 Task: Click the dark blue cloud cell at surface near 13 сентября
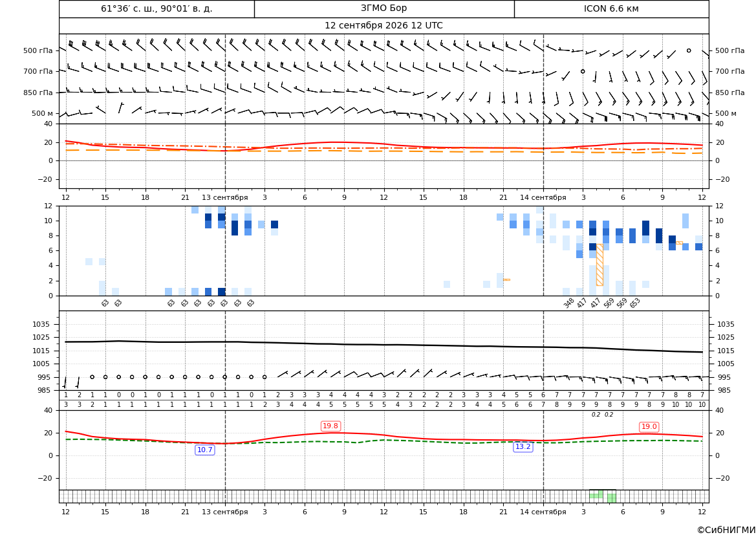[222, 292]
